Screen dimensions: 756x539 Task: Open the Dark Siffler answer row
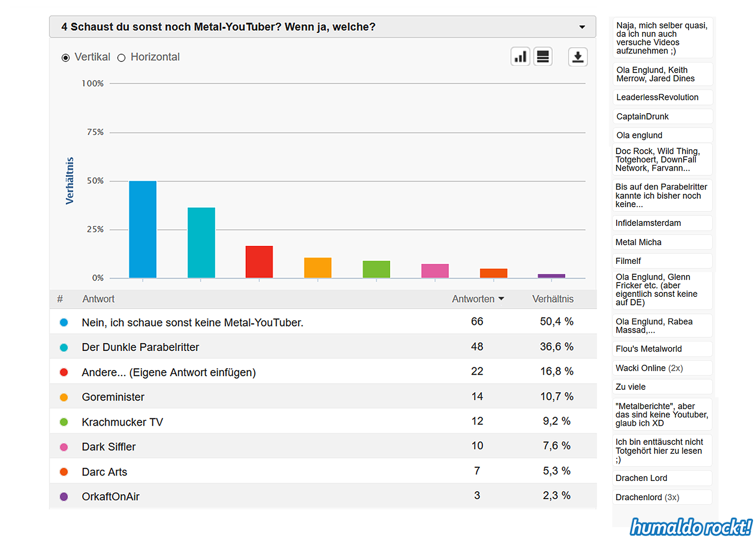point(109,447)
